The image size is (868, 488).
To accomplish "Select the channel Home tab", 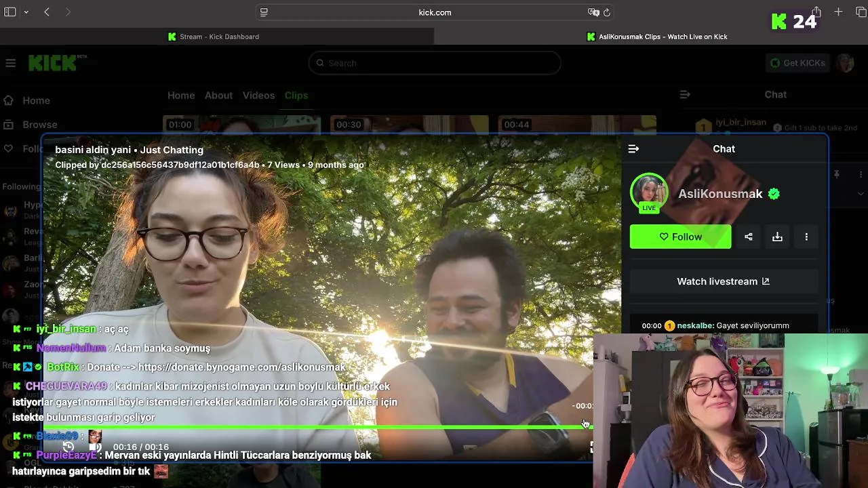I will (x=181, y=96).
